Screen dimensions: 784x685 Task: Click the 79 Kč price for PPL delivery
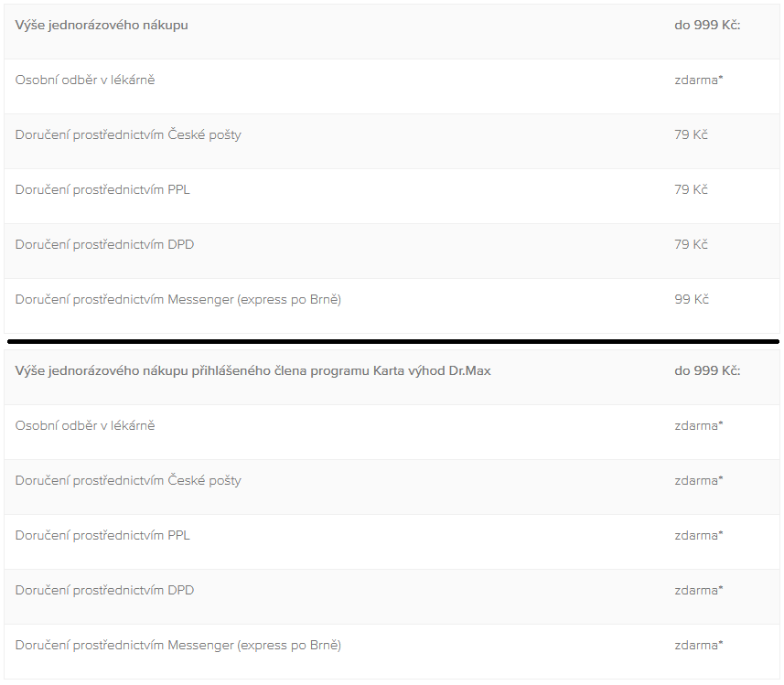coord(691,189)
